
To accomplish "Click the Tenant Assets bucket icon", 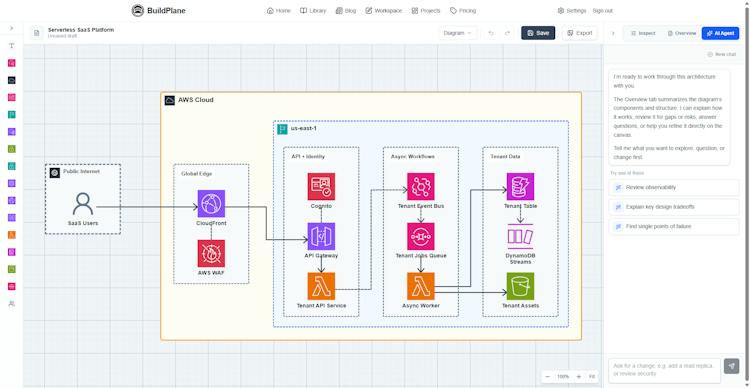I will [x=520, y=286].
